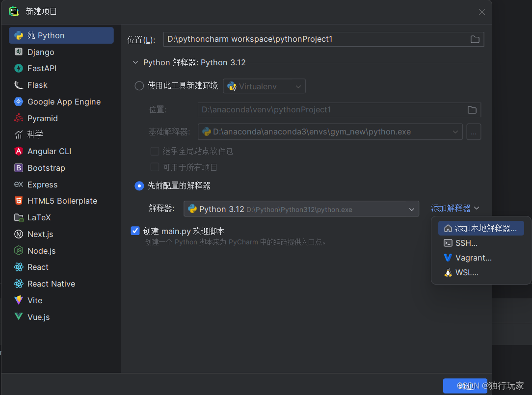Choose WSL... from the interpreter menu

(x=481, y=272)
